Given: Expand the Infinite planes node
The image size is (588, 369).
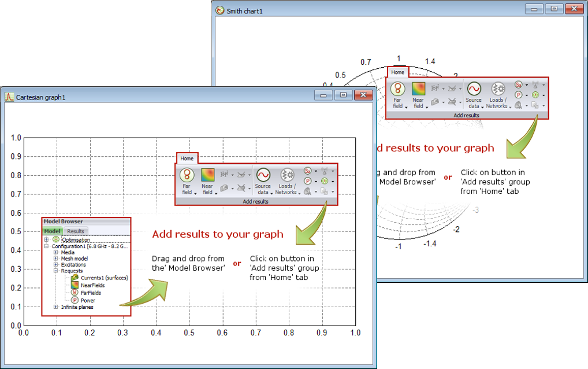Looking at the screenshot, I should click(55, 307).
